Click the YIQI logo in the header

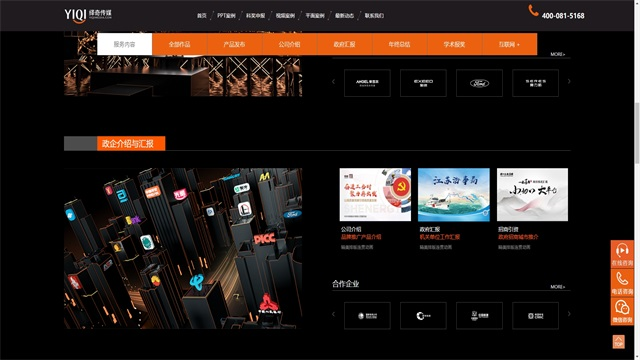[88, 15]
